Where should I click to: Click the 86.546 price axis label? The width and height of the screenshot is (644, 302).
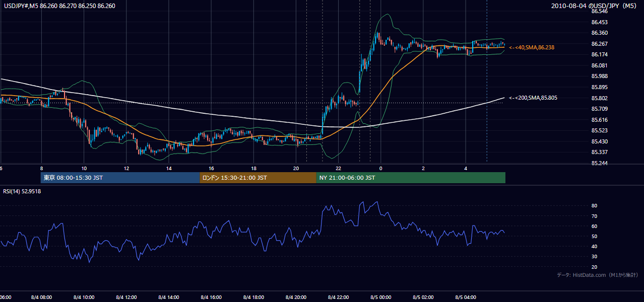[x=599, y=11]
